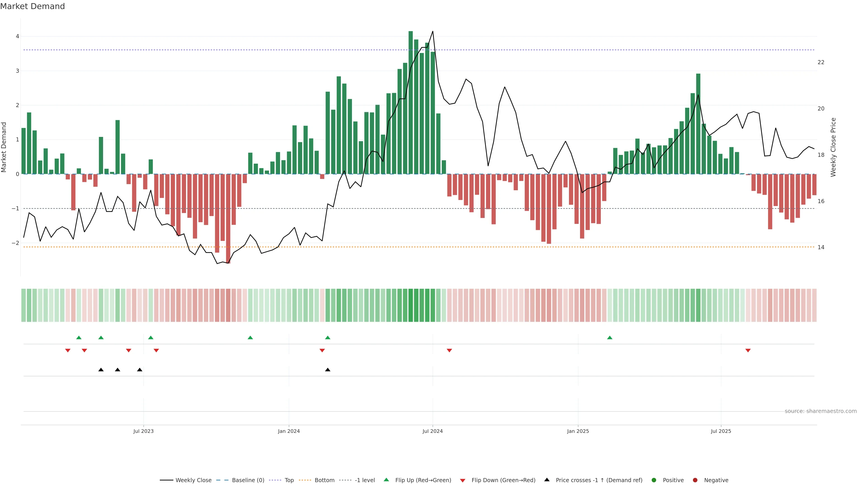This screenshot has height=488, width=868.
Task: Click the sharemaestro.com source text
Action: tap(821, 411)
